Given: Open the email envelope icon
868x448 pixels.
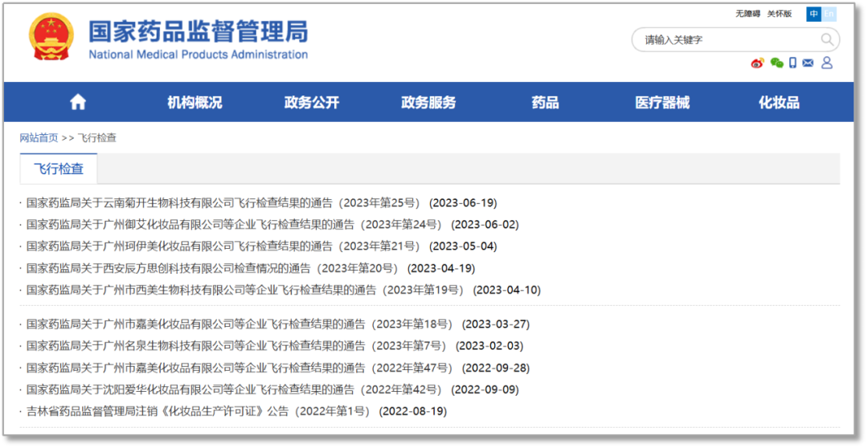Looking at the screenshot, I should click(x=809, y=63).
